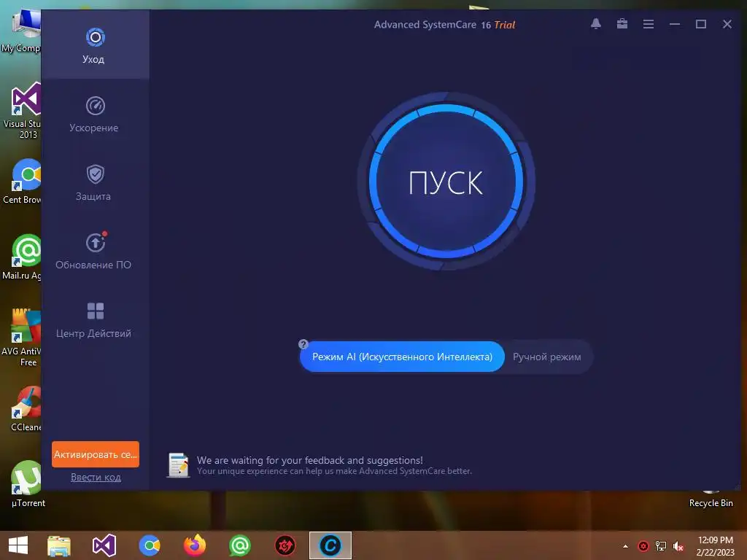The height and width of the screenshot is (560, 747).
Task: Open the hamburger options menu
Action: point(648,24)
